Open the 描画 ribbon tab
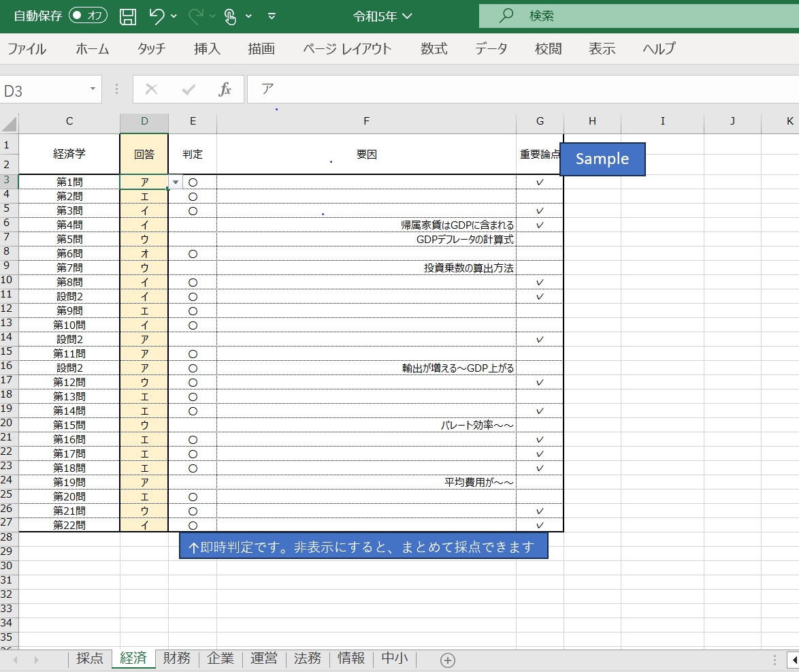 [x=261, y=49]
